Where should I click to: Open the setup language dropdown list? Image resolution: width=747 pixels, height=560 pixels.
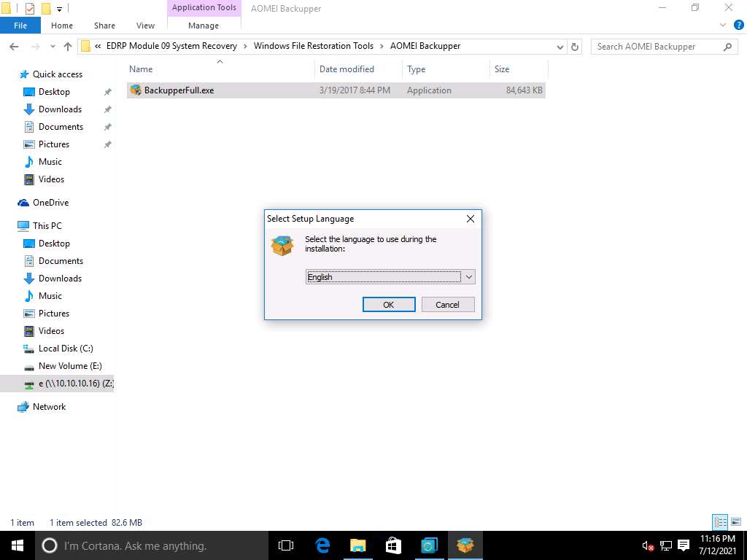(x=469, y=277)
